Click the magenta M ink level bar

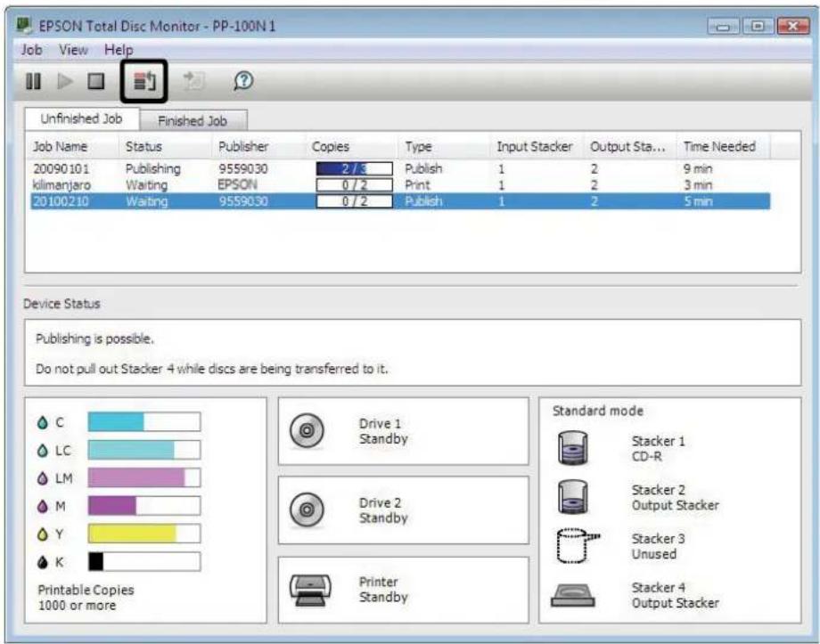(x=143, y=506)
